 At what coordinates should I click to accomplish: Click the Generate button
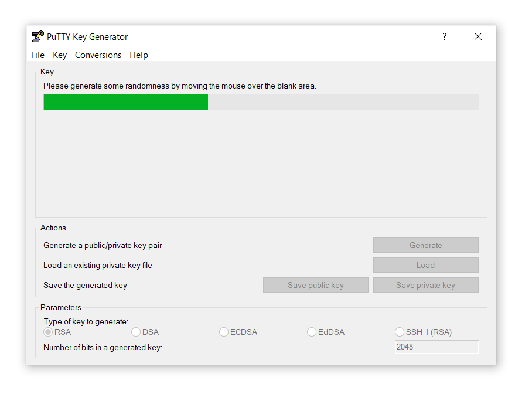[x=426, y=245]
